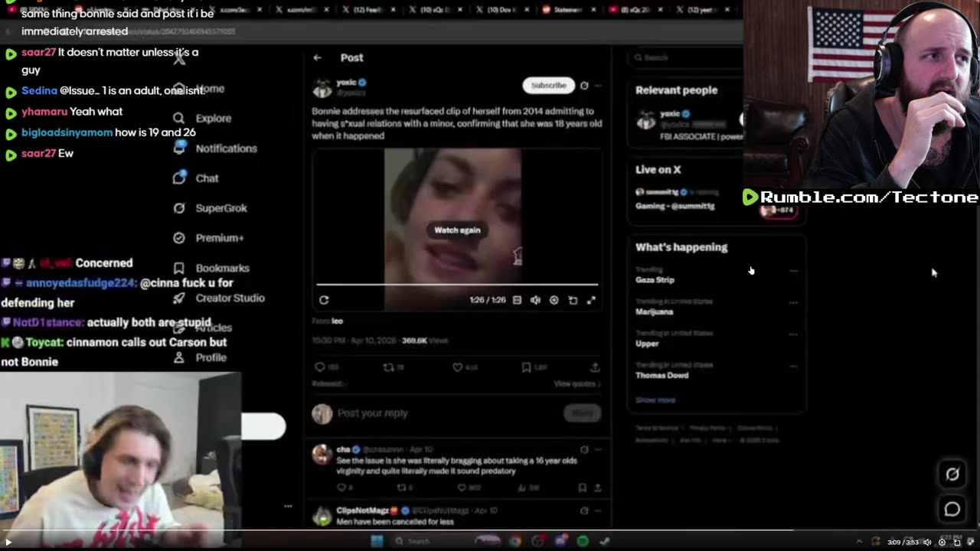The width and height of the screenshot is (980, 551).
Task: Play the outer video
Action: pyautogui.click(x=9, y=542)
